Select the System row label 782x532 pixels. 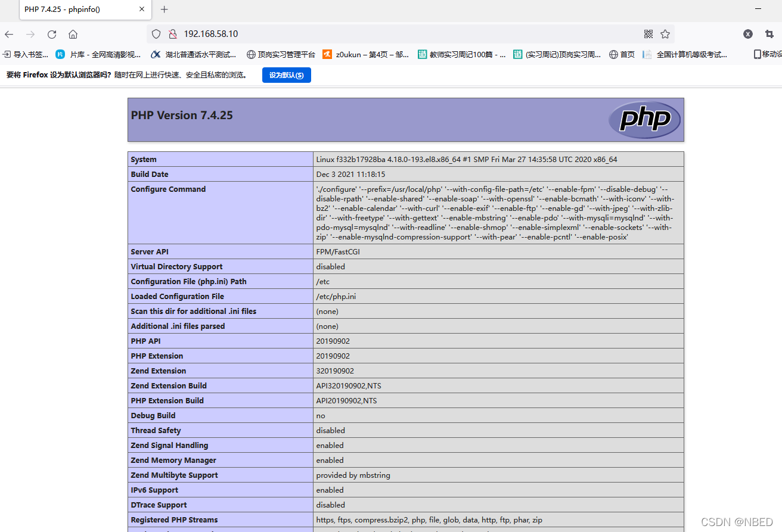[144, 160]
